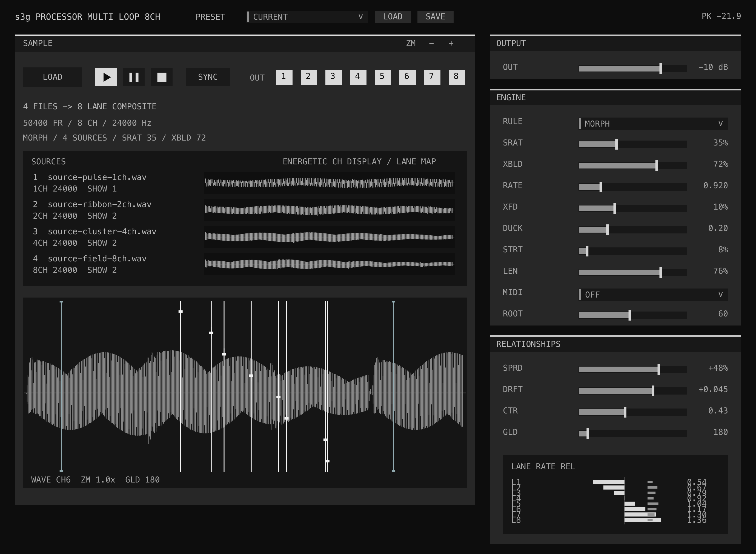
Task: Start playback with the play button
Action: (106, 77)
